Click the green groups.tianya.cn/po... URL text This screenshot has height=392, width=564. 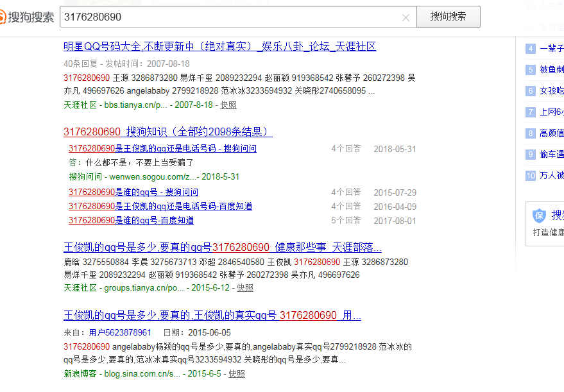click(x=144, y=287)
